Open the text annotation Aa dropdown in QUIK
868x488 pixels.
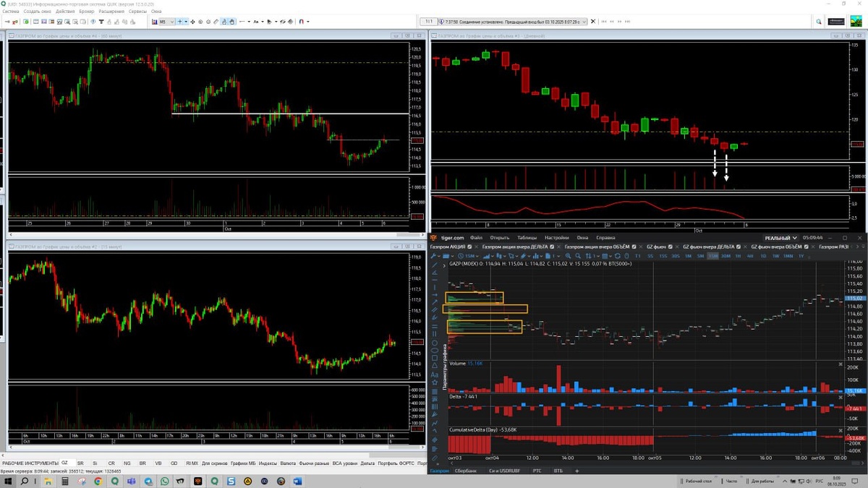pyautogui.click(x=263, y=22)
